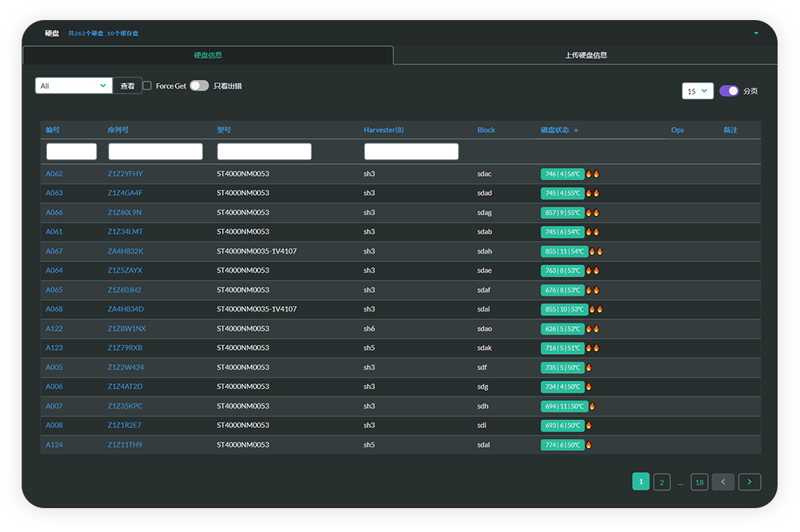800x532 pixels.
Task: Open disk A124 link
Action: click(54, 445)
